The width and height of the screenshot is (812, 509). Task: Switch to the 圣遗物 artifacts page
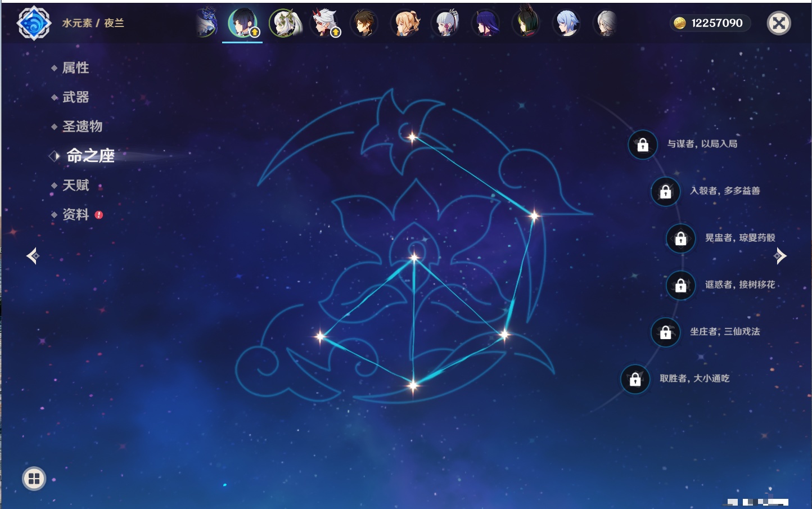[x=82, y=127]
